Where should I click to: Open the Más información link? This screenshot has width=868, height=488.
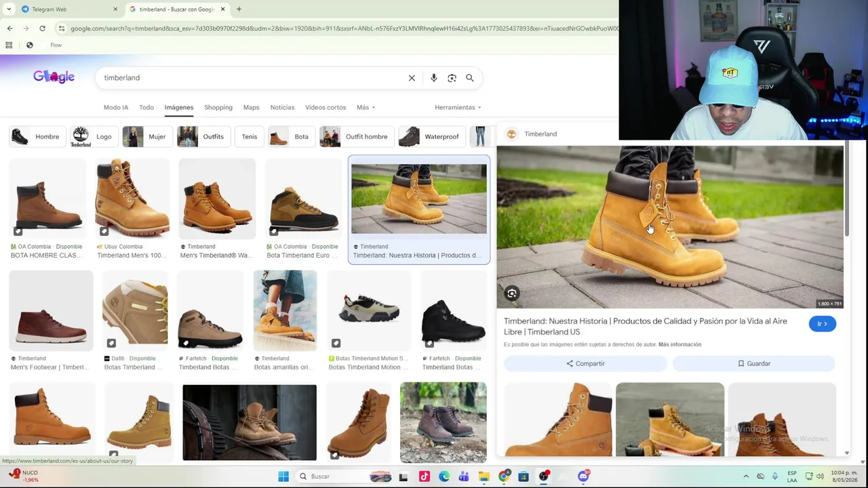[679, 344]
